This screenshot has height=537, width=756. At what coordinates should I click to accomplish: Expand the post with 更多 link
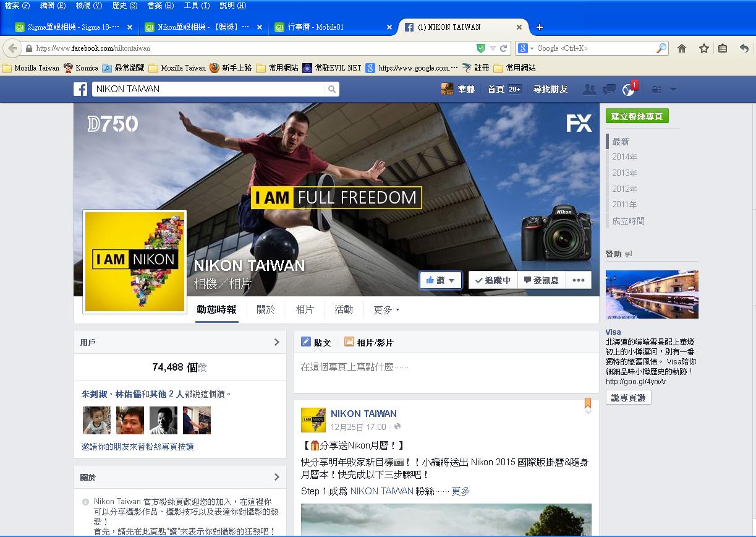461,491
